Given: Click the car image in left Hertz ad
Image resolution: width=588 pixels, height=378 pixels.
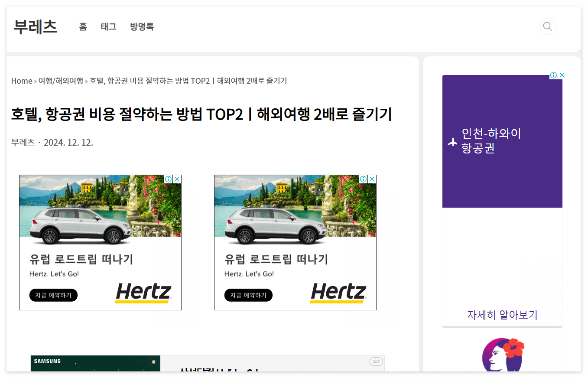Looking at the screenshot, I should pos(80,225).
